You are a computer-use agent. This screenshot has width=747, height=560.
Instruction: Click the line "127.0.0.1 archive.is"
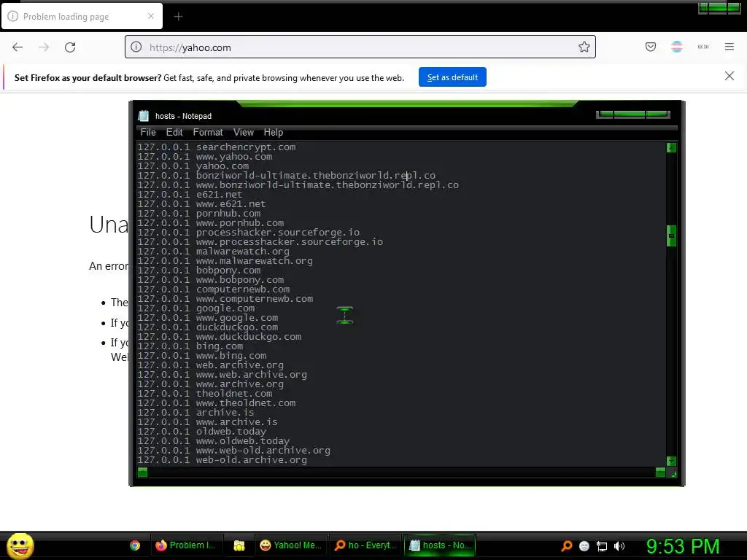196,413
